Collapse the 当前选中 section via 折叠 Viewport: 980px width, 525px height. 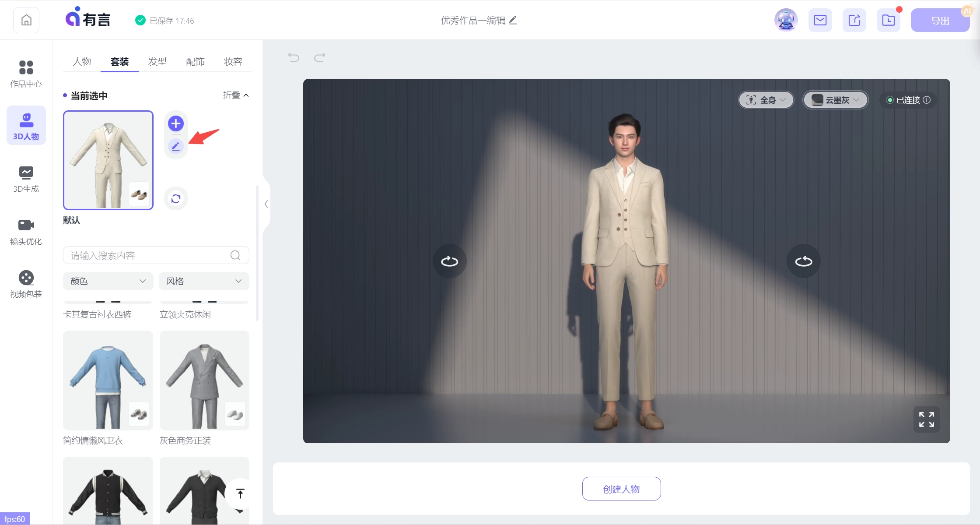point(236,95)
